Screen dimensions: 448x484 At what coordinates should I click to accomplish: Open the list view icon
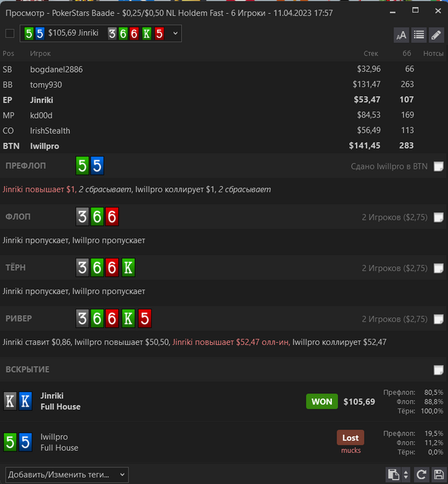(419, 35)
